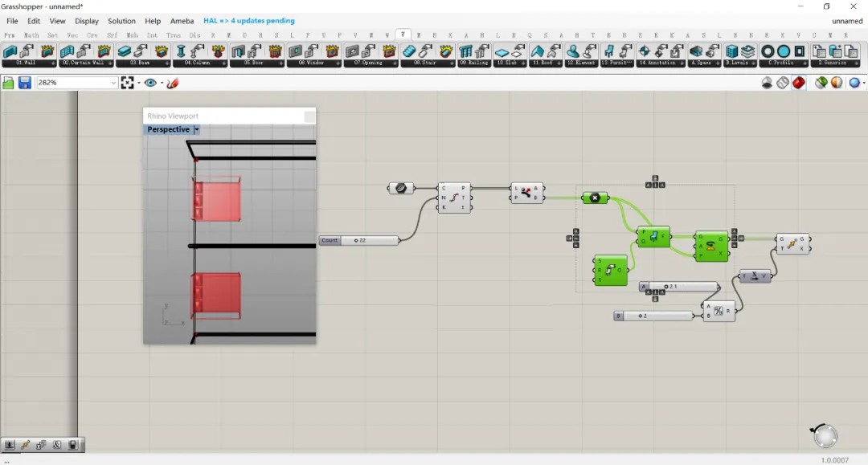868x465 pixels.
Task: Enable wireframe preview mode
Action: click(x=783, y=83)
